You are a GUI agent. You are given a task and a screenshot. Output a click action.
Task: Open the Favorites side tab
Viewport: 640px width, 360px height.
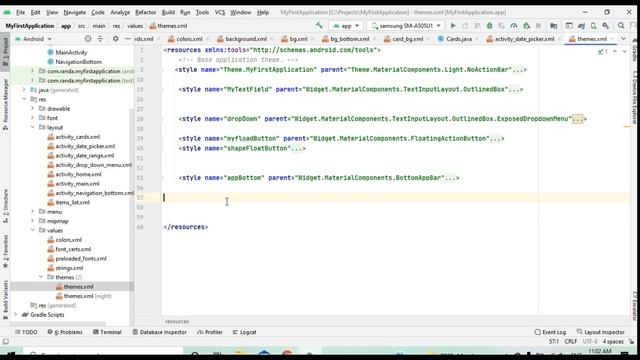5,251
